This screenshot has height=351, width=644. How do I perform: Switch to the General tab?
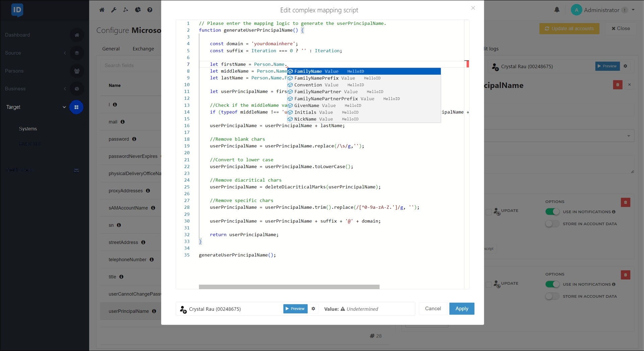tap(111, 49)
